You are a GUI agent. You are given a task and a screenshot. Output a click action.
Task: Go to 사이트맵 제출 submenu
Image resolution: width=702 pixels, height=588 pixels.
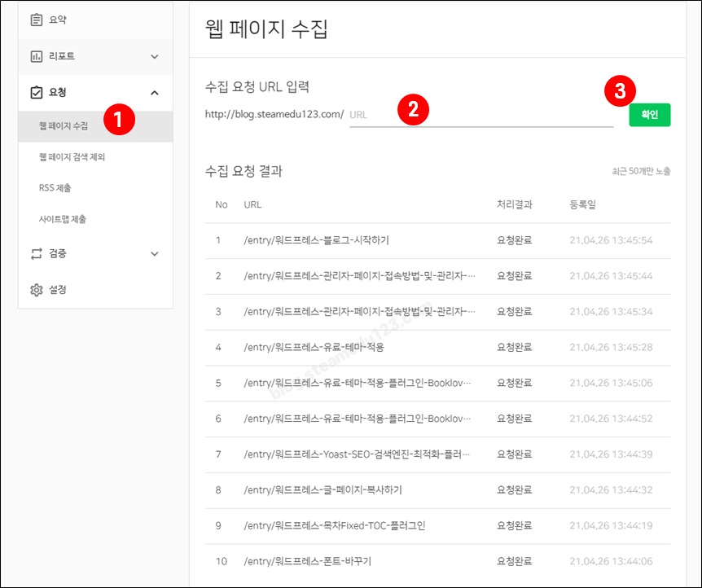63,219
